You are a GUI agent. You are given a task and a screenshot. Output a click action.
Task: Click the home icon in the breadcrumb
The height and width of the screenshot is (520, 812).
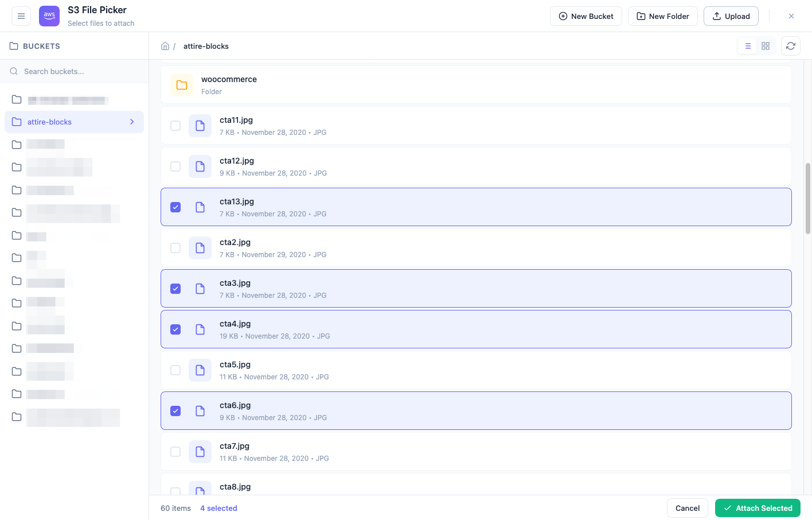165,45
